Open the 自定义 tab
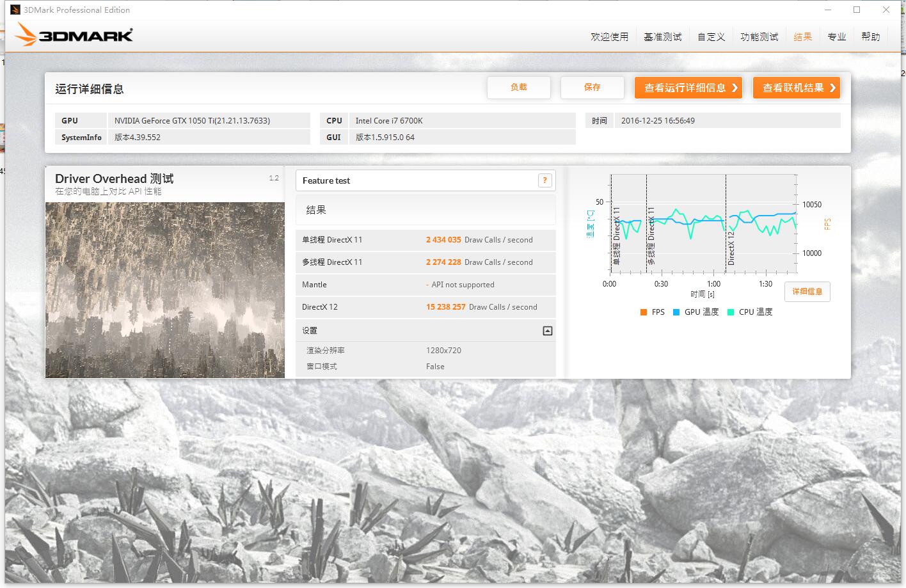906x588 pixels. coord(710,36)
